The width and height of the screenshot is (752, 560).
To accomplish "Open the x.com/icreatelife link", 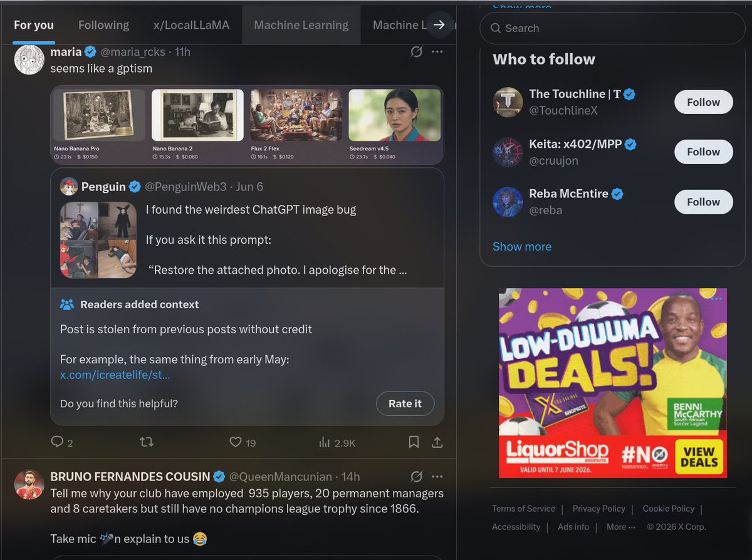I will click(115, 375).
